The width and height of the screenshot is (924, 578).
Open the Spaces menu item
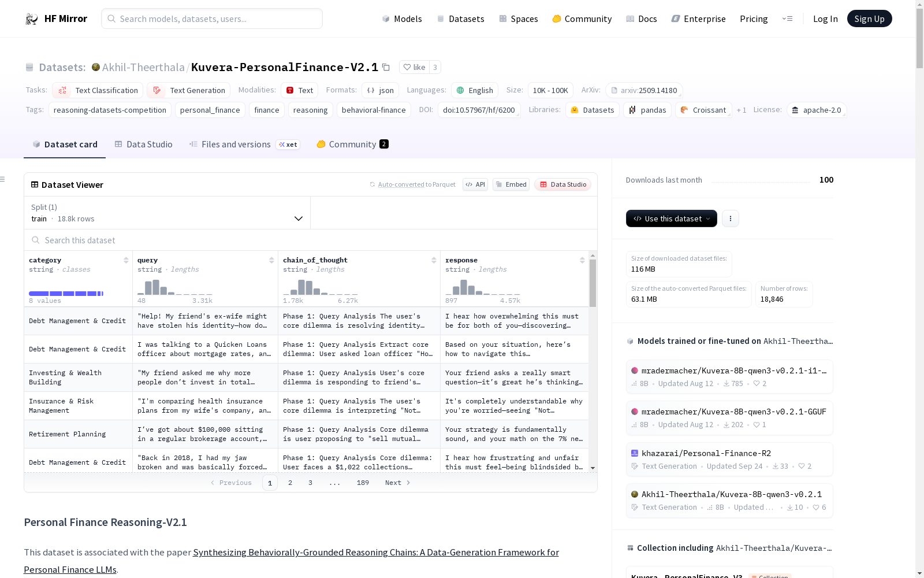click(x=518, y=18)
